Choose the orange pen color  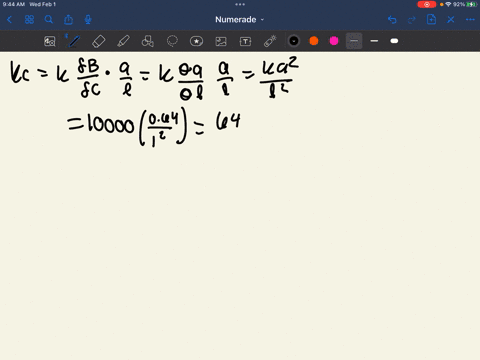314,41
